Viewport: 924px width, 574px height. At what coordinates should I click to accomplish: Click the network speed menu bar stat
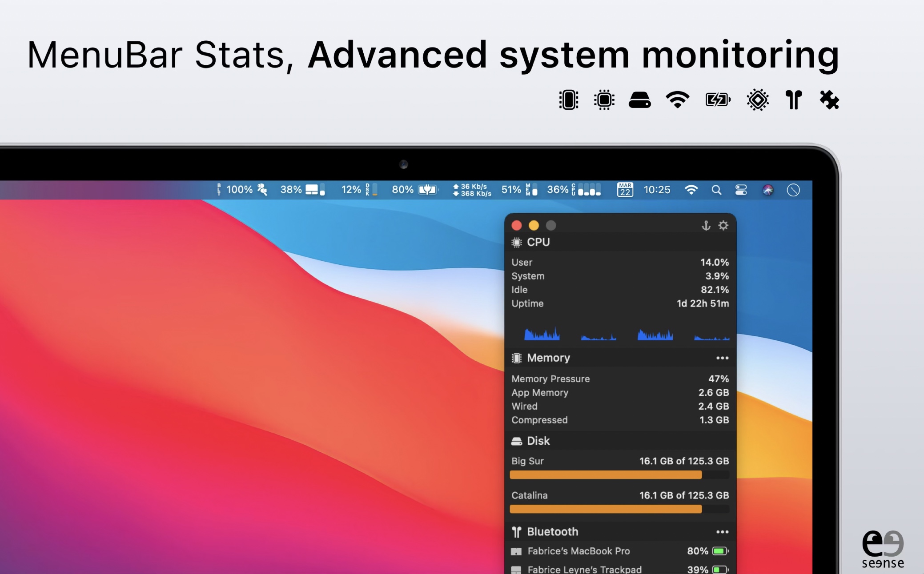click(x=472, y=190)
